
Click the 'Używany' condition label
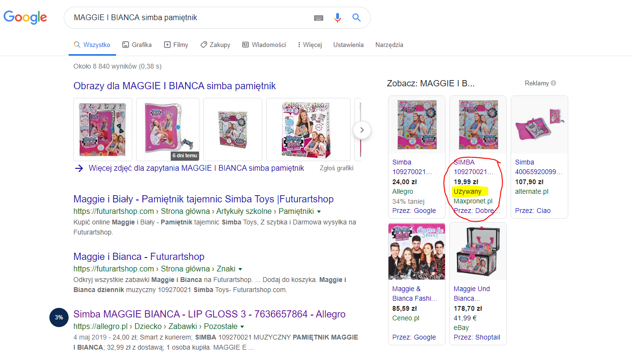468,191
